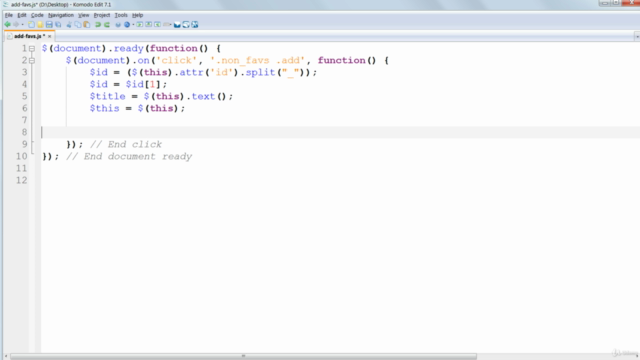Click the left arrow of horizontal scrollbar
The height and width of the screenshot is (360, 640).
pyautogui.click(x=6, y=356)
